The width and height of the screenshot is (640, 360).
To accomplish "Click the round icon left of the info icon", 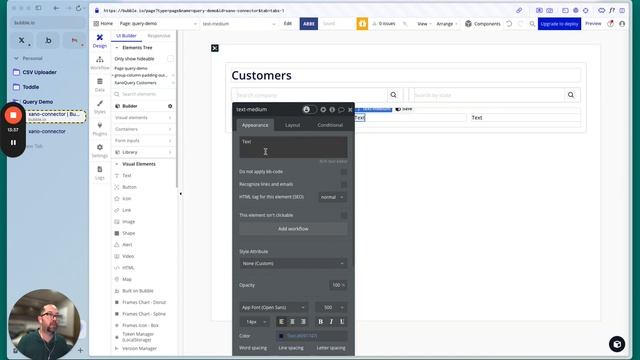I will pos(323,109).
